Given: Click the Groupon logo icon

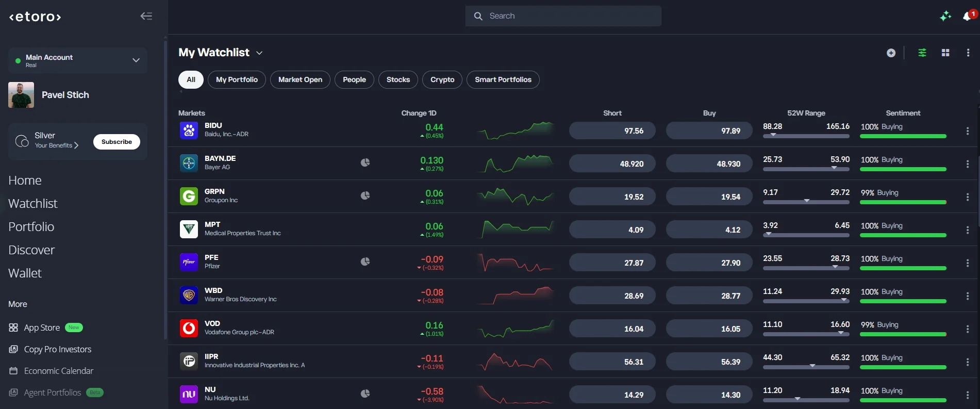Looking at the screenshot, I should 189,196.
